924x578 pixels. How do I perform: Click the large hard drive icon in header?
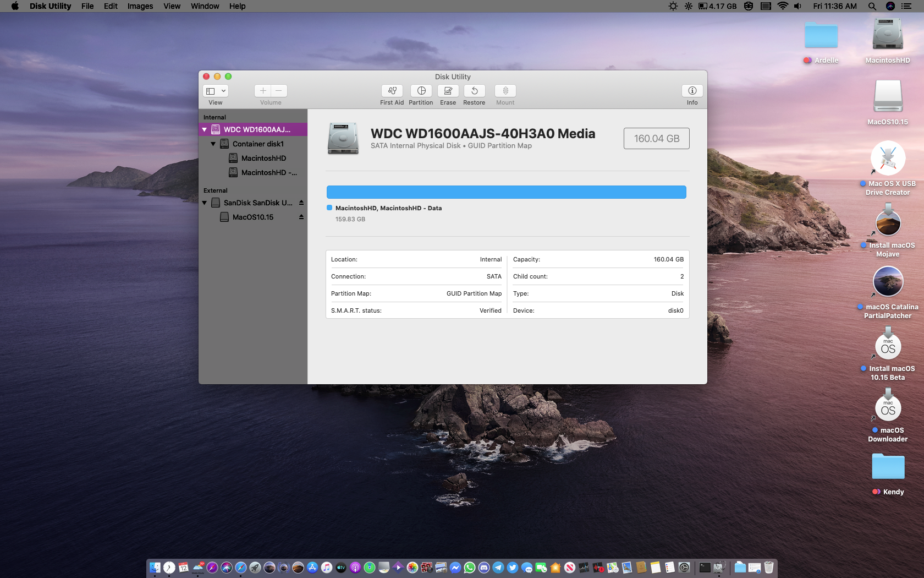(343, 138)
